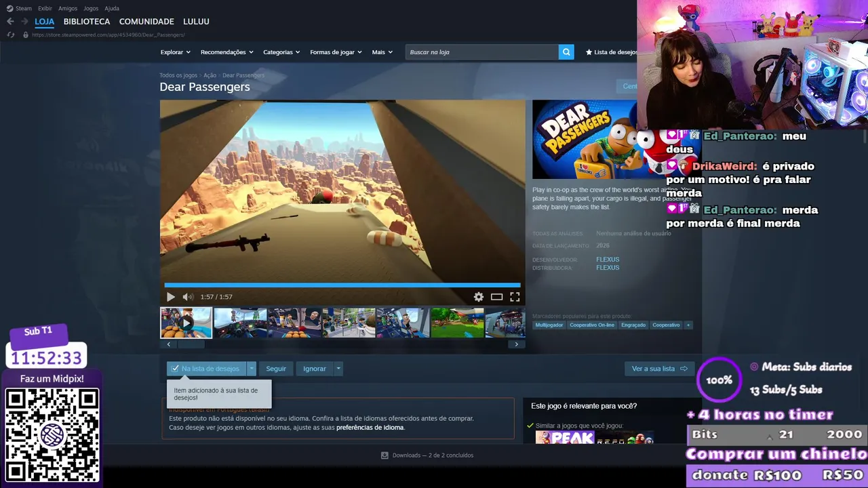Open developer FLEXUS link

(x=608, y=260)
